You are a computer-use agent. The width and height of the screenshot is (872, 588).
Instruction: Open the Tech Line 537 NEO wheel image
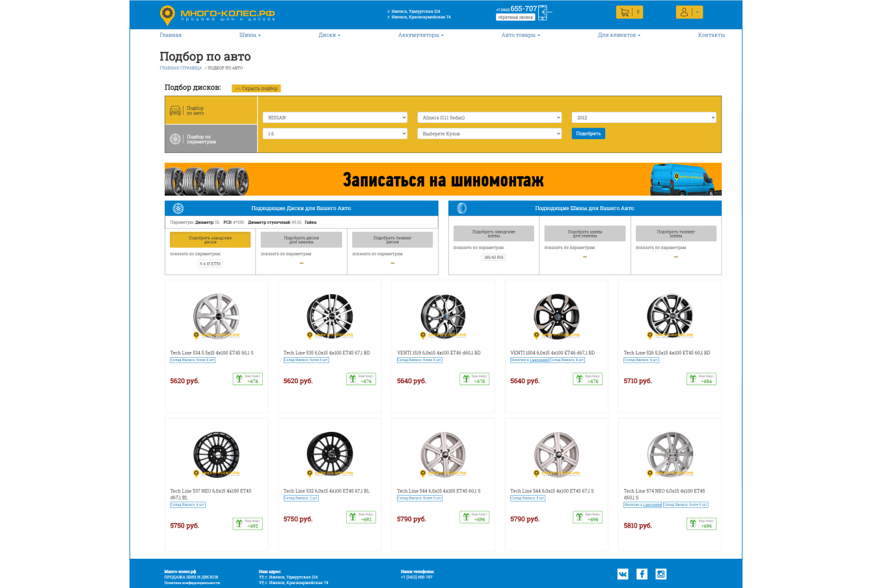[x=217, y=453]
